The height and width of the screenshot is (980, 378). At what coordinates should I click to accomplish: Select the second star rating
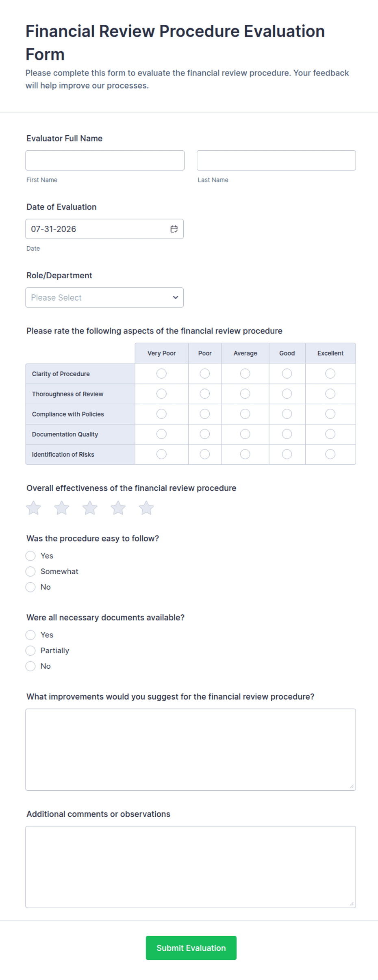[x=62, y=508]
